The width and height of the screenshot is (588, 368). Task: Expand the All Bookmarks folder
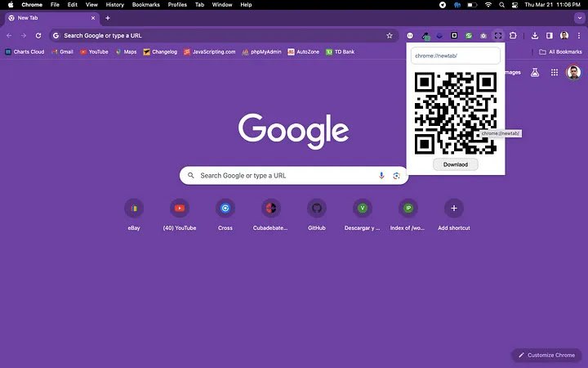(560, 52)
